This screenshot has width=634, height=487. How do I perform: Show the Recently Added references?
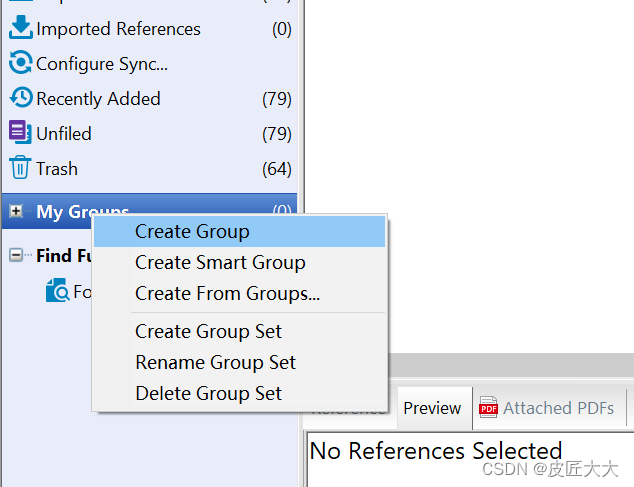(98, 99)
